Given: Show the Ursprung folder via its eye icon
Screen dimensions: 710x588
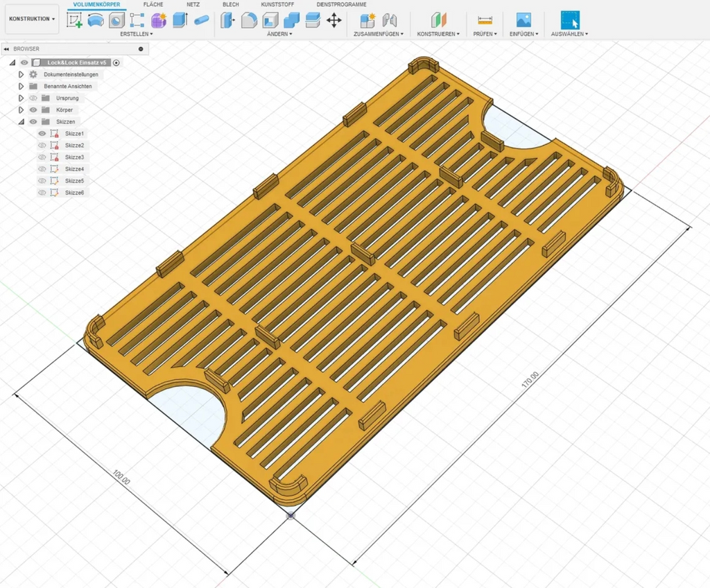Looking at the screenshot, I should click(x=33, y=98).
